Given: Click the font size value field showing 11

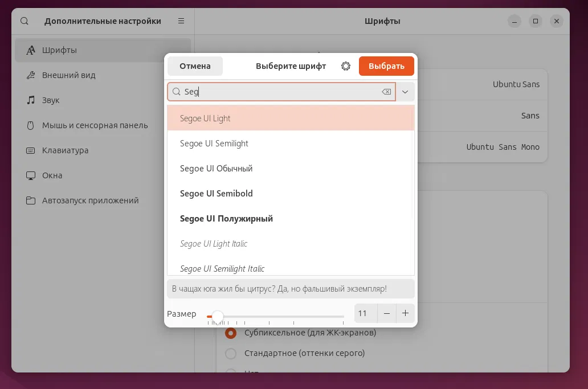Looking at the screenshot, I should pyautogui.click(x=366, y=313).
